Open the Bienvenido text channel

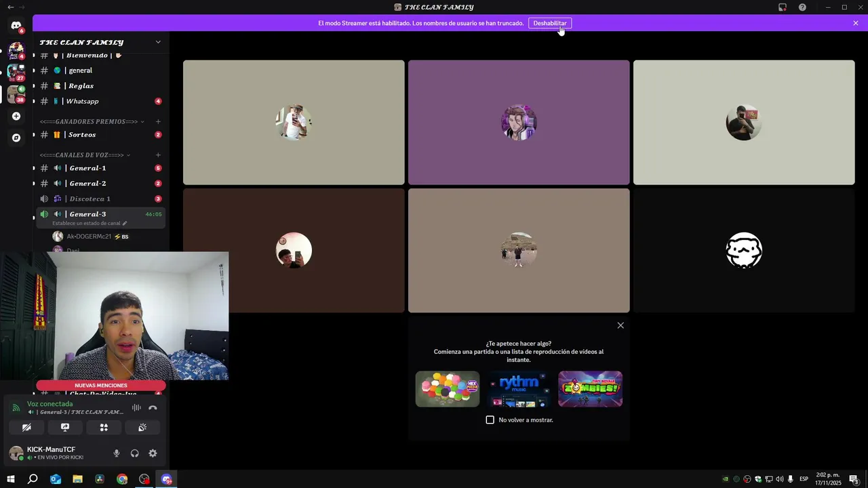(100, 55)
